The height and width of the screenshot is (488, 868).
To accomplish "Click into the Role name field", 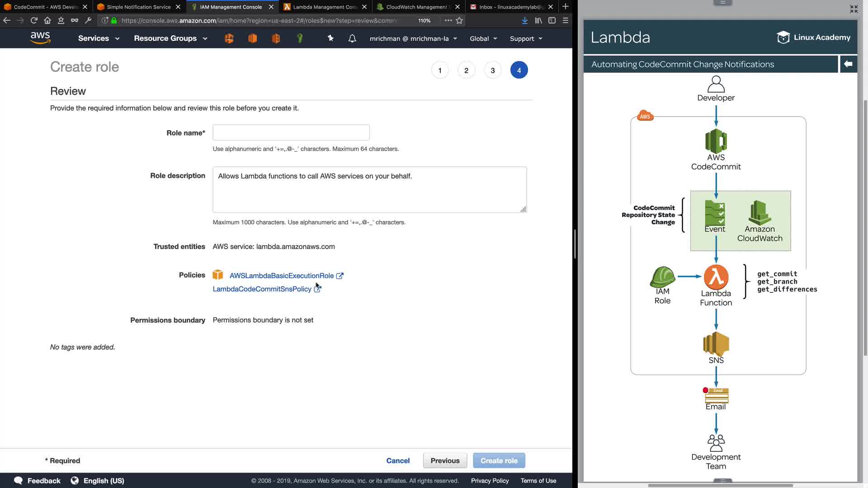I will point(291,133).
